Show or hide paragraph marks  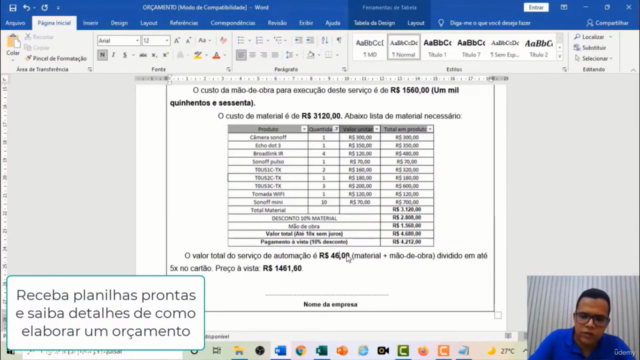[339, 40]
